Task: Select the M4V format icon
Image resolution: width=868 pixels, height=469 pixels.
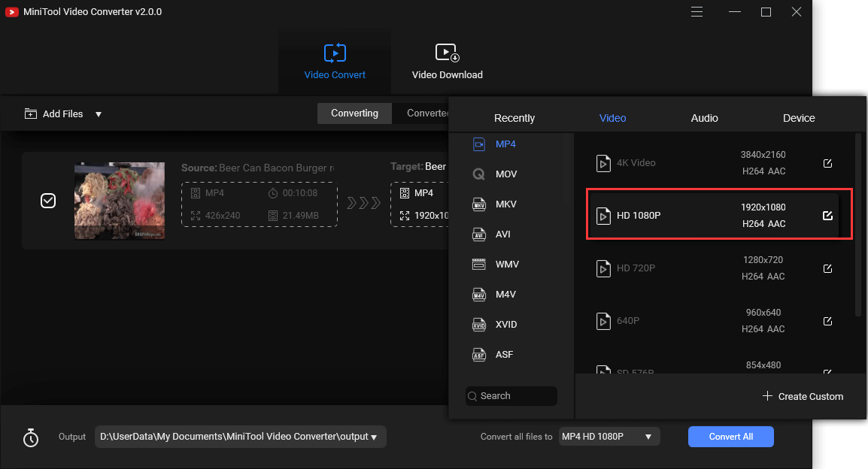Action: tap(479, 294)
